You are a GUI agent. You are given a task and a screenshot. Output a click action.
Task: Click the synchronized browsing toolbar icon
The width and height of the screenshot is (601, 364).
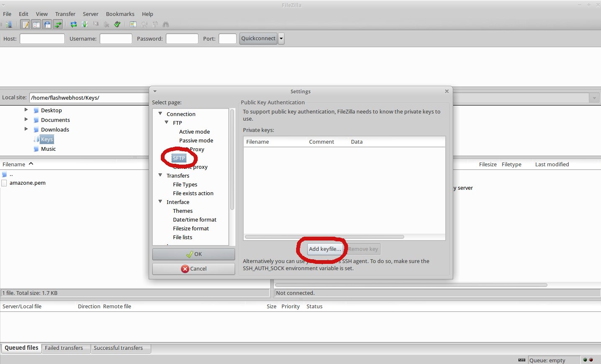155,24
